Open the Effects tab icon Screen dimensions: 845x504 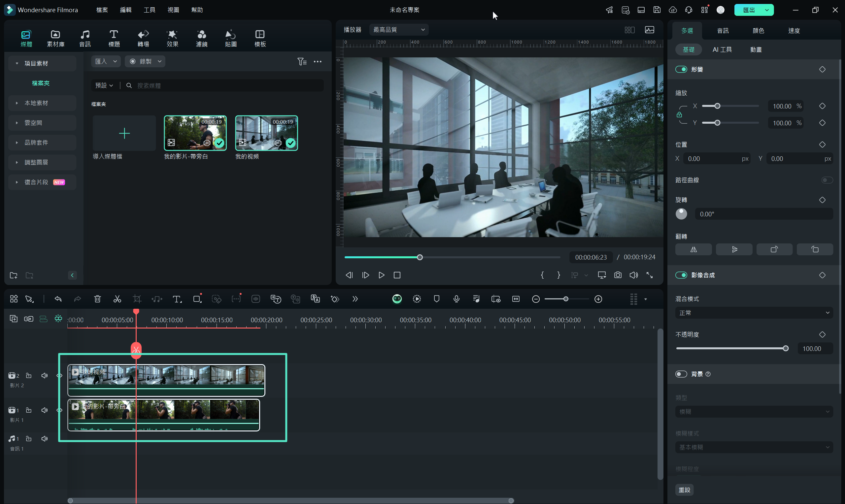pyautogui.click(x=172, y=38)
